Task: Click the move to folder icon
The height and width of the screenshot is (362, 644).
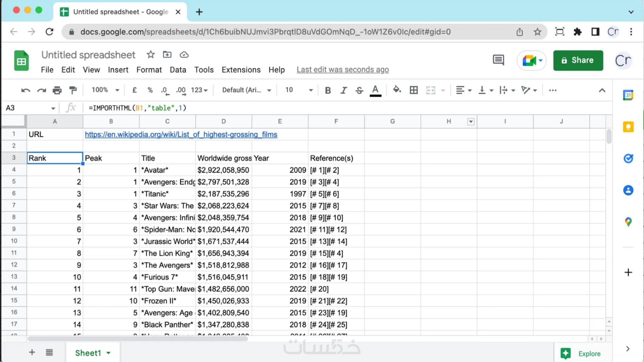Action: tap(167, 55)
